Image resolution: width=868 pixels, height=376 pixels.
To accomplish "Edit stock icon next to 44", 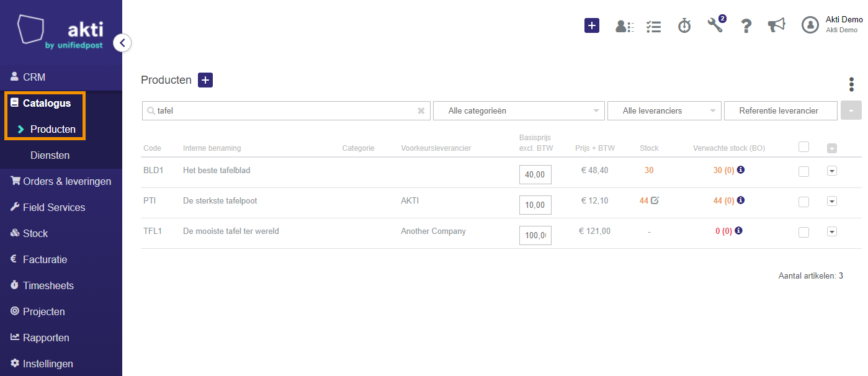I will 655,200.
